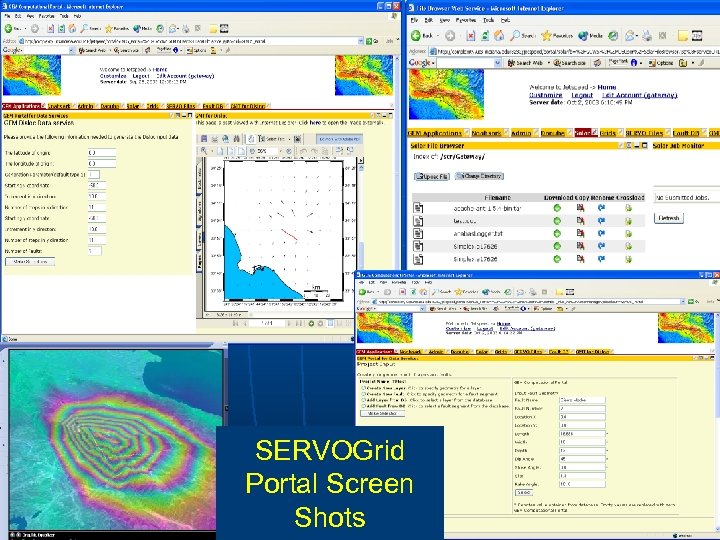The height and width of the screenshot is (540, 720).
Task: Click file icon beside apache-ant row
Action: (418, 208)
